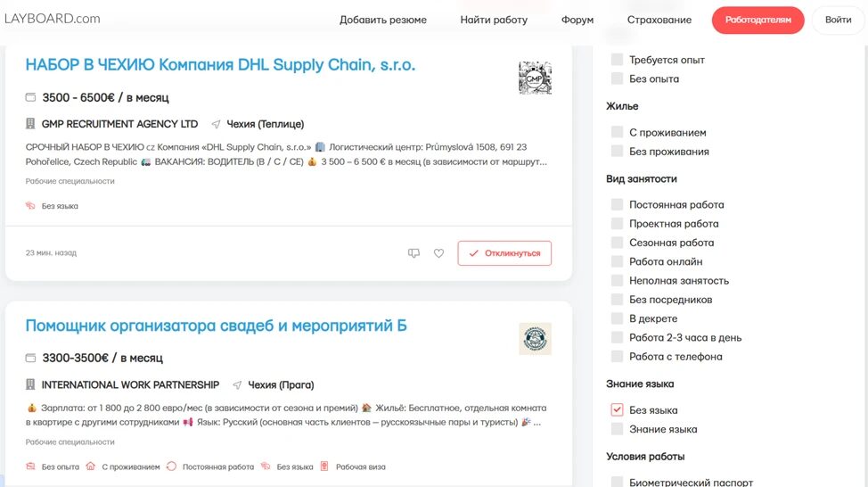The image size is (868, 487).
Task: Click the location arrow next to Чехия (Прага)
Action: pos(237,385)
